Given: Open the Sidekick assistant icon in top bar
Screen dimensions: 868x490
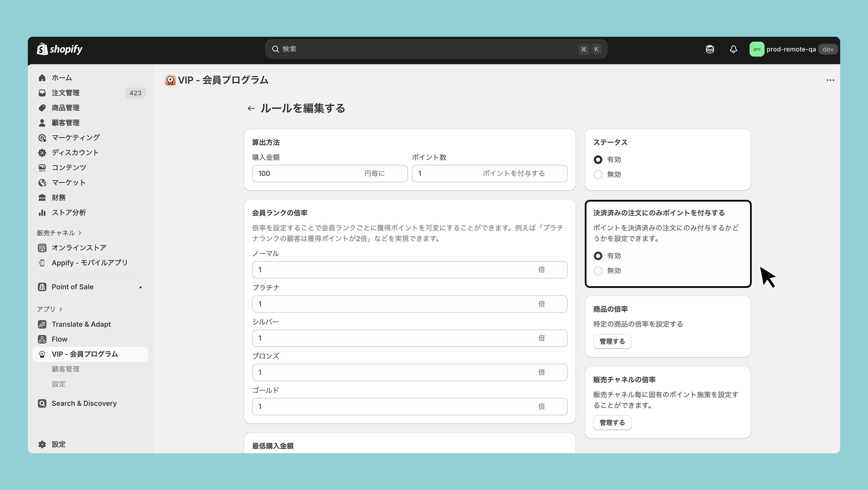Looking at the screenshot, I should click(710, 49).
